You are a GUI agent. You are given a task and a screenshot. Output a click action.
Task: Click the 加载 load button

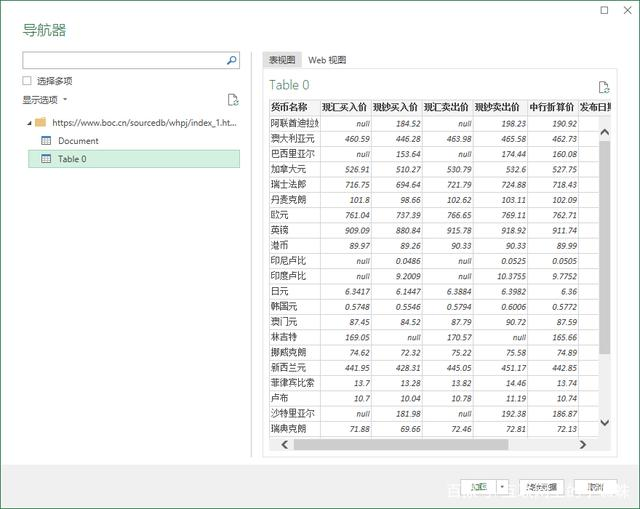(x=479, y=488)
